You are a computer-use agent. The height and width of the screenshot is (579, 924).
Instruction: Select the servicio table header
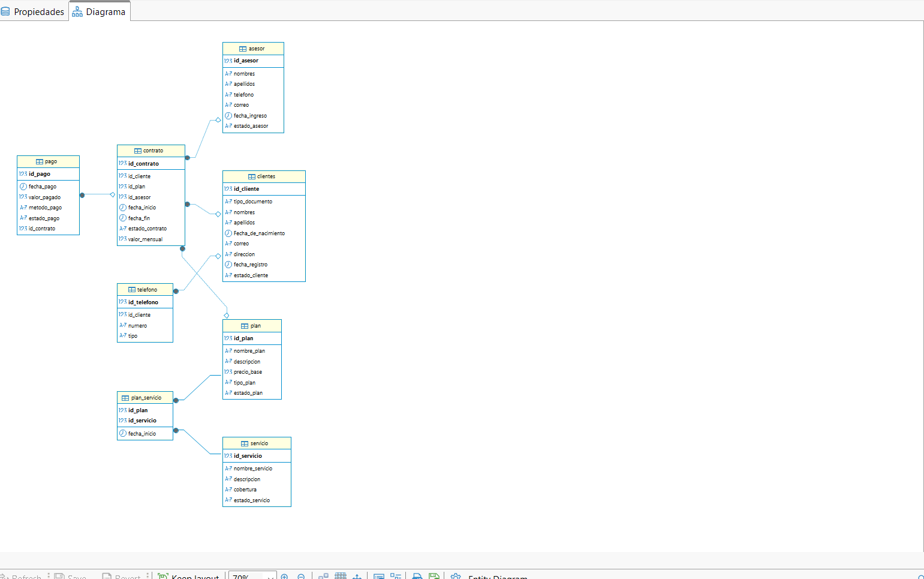tap(259, 443)
